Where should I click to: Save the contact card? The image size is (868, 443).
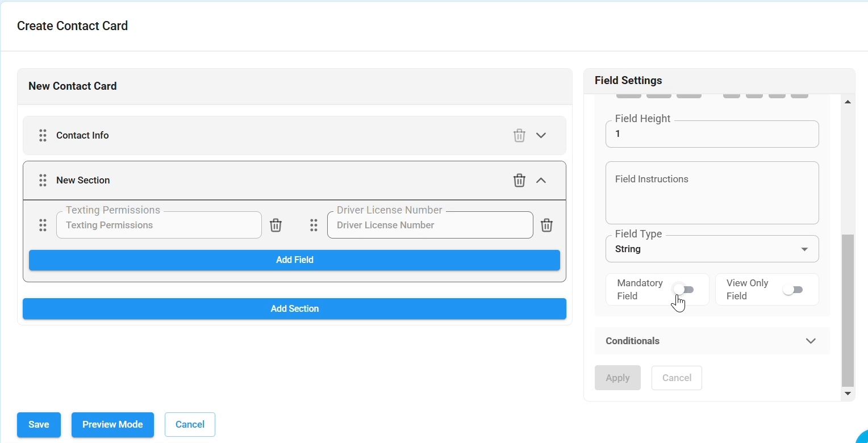39,425
